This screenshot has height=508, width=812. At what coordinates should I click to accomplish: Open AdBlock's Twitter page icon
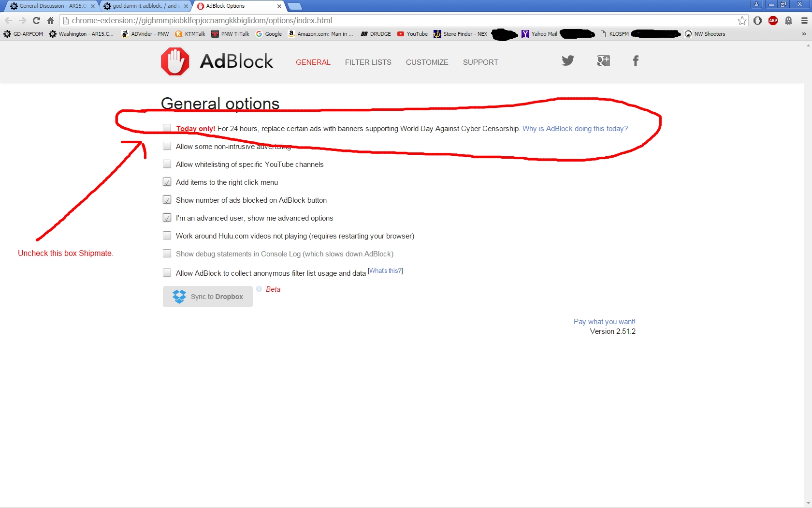pyautogui.click(x=568, y=60)
